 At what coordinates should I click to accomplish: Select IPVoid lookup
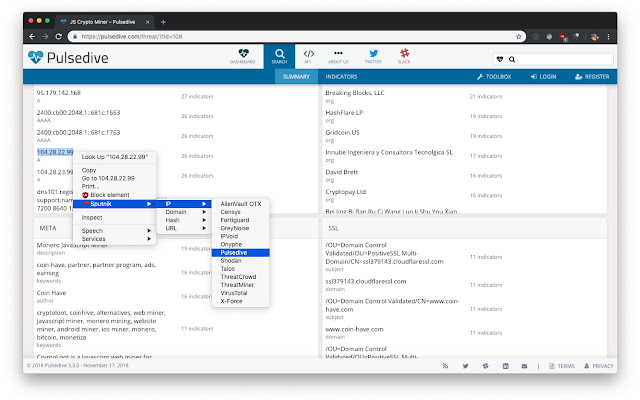pos(240,236)
